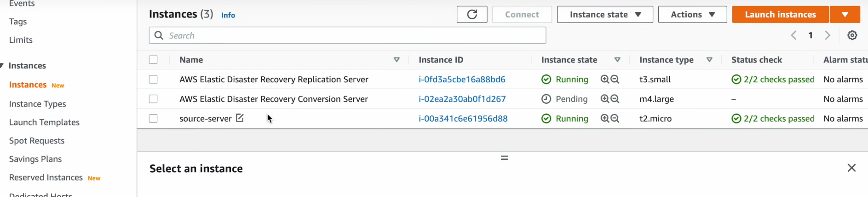Click the m4.large instance type cell
868x197 pixels.
pyautogui.click(x=656, y=99)
